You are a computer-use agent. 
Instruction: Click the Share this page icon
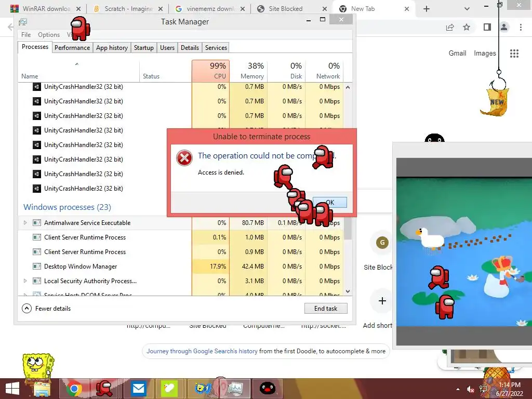pos(450,27)
